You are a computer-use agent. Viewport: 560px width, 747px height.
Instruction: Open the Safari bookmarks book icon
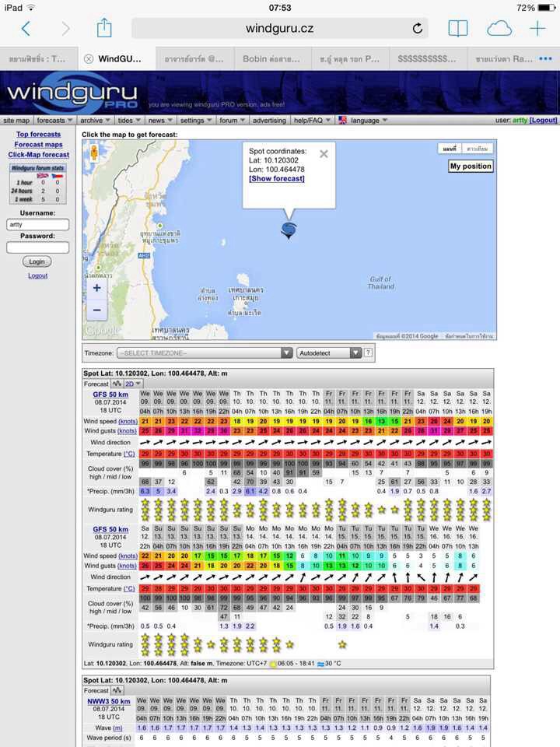click(457, 29)
